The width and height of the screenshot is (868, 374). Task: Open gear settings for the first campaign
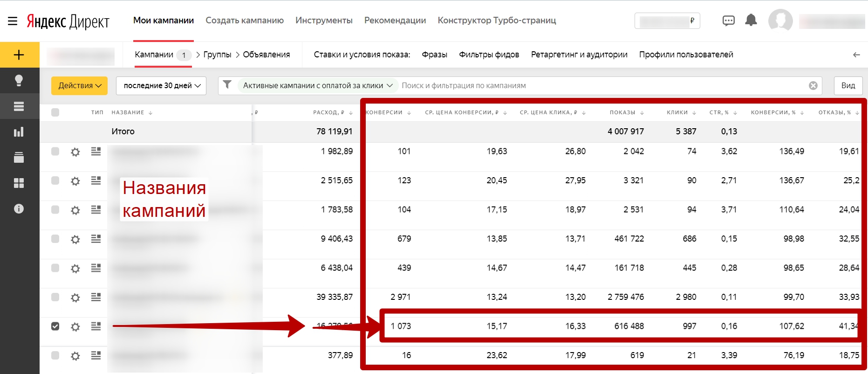click(75, 152)
